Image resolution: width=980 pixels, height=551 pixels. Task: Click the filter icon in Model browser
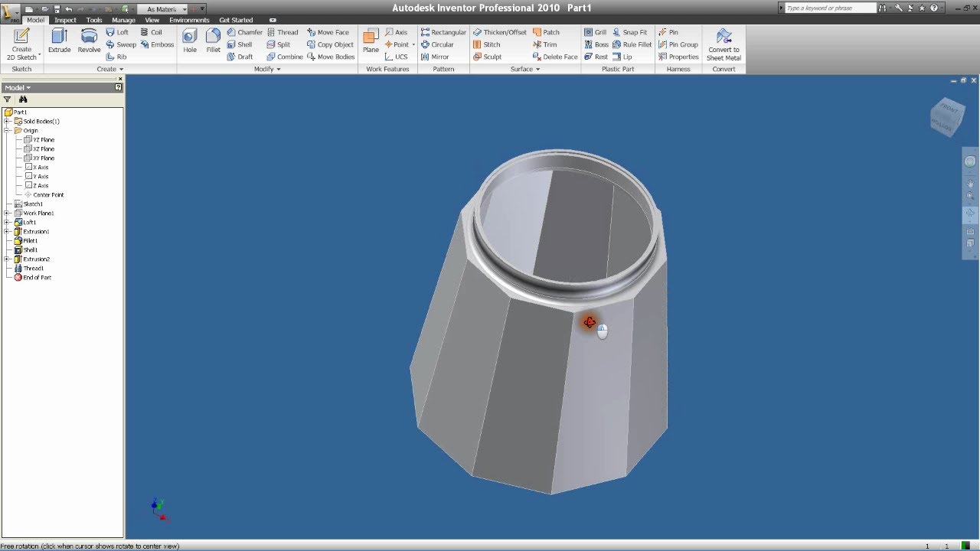(8, 99)
